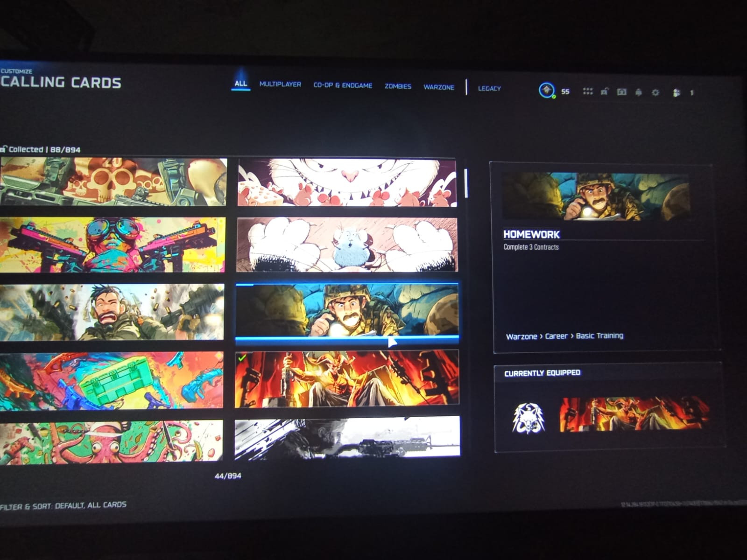Click the equipped calling card preview
The height and width of the screenshot is (560, 747).
[x=634, y=414]
